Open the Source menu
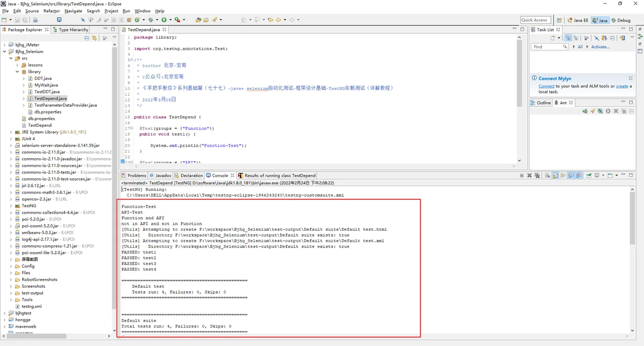This screenshot has height=346, width=644. [x=32, y=11]
